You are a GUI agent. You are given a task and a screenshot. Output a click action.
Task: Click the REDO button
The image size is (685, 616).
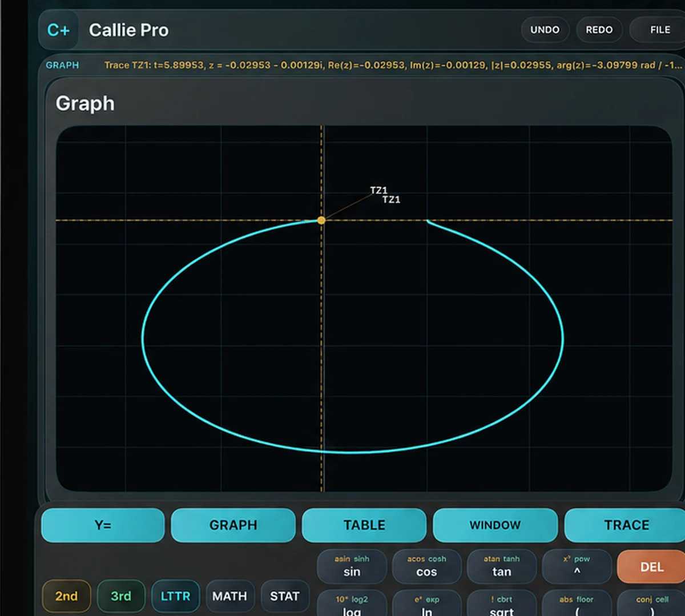pos(599,30)
